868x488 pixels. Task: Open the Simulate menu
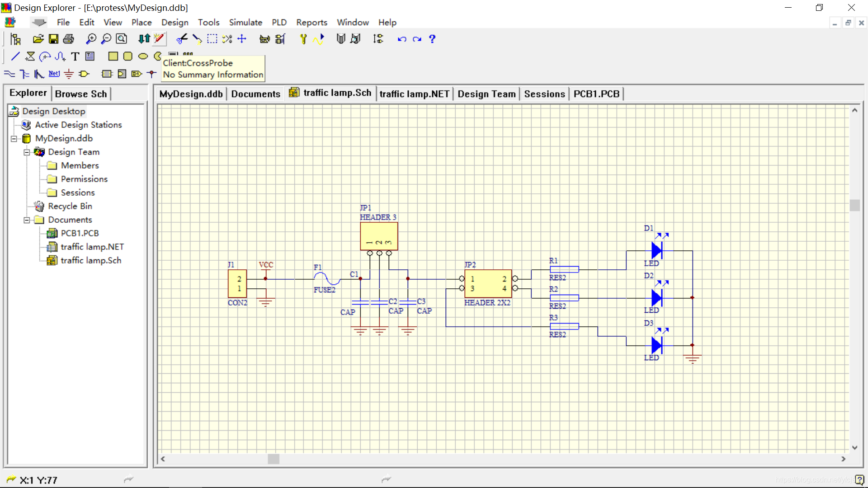[x=245, y=22]
